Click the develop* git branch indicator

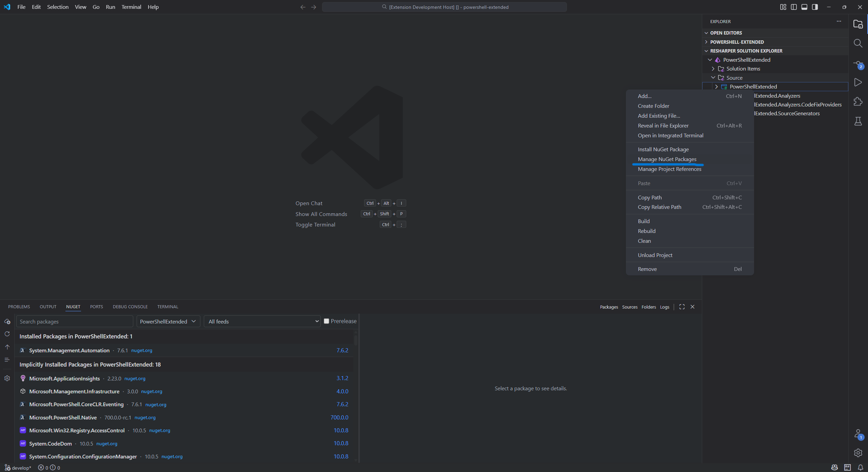coord(18,468)
